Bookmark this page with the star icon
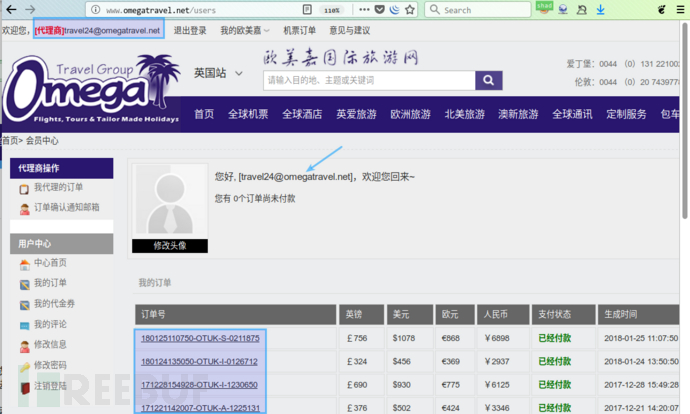The image size is (690, 414). pos(410,10)
